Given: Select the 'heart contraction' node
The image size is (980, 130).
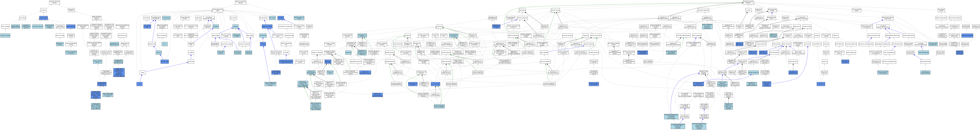Looking at the screenshot, I should [x=774, y=52].
